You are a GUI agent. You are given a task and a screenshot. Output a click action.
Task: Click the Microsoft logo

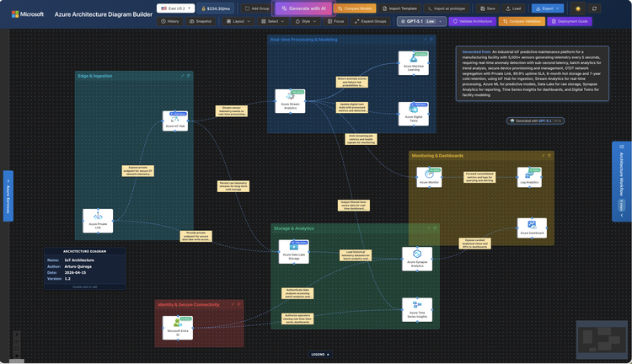click(28, 14)
